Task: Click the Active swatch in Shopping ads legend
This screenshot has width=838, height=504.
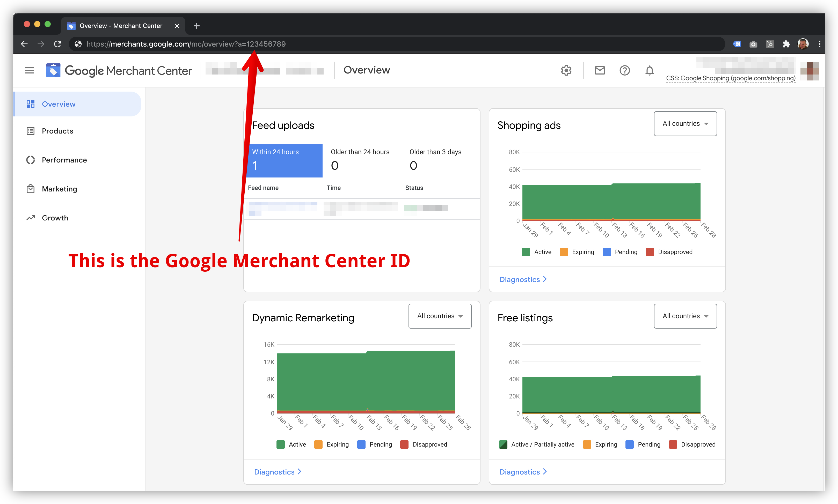Action: 526,252
